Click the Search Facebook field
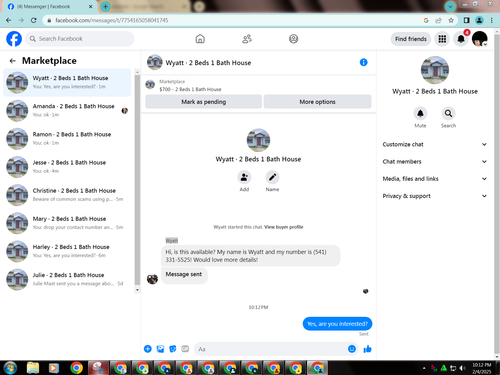Screen dimensions: 500x375 point(80,39)
